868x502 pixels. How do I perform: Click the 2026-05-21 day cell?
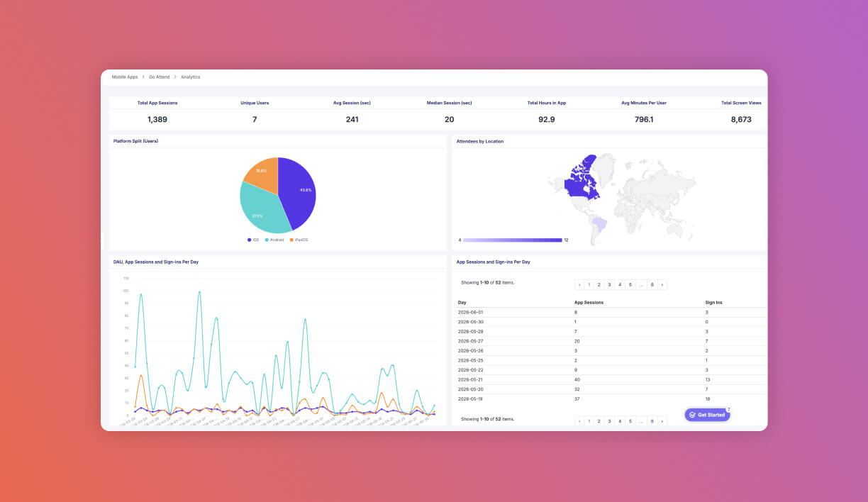(x=471, y=379)
